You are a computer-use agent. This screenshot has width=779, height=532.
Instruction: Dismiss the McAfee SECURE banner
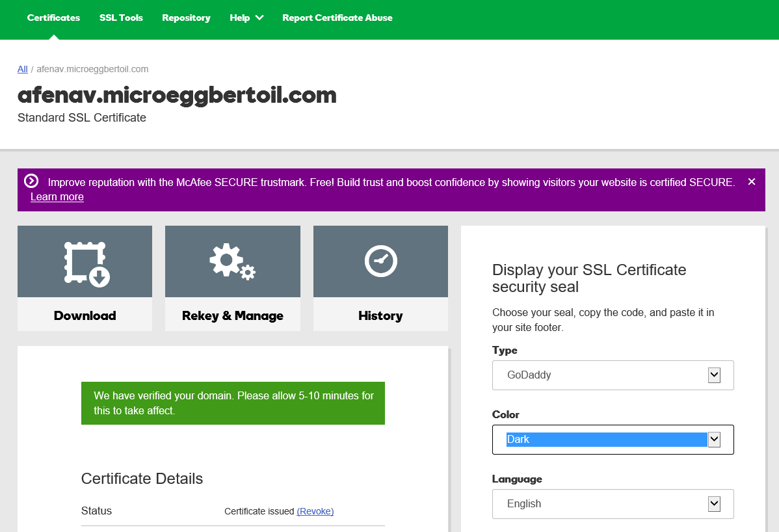(x=752, y=182)
